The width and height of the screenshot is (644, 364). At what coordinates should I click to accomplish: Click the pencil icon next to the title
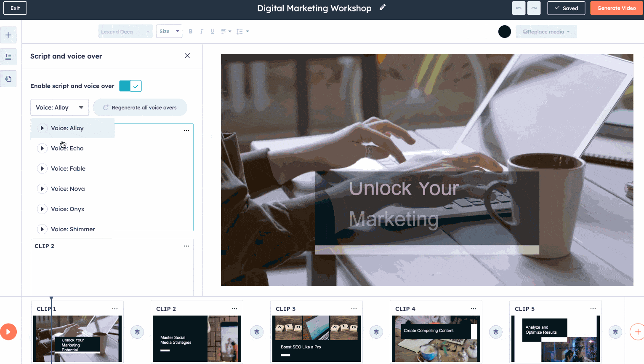(x=383, y=8)
